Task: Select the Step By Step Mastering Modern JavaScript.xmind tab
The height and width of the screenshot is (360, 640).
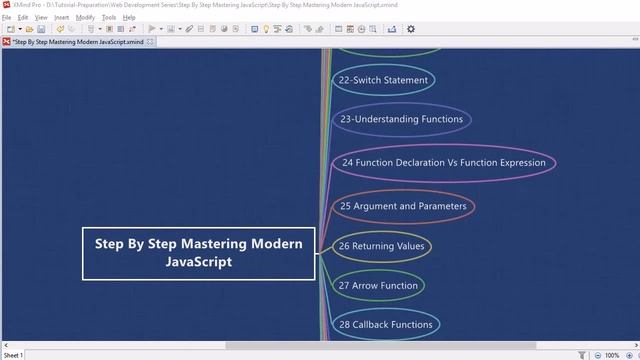Action: 78,42
